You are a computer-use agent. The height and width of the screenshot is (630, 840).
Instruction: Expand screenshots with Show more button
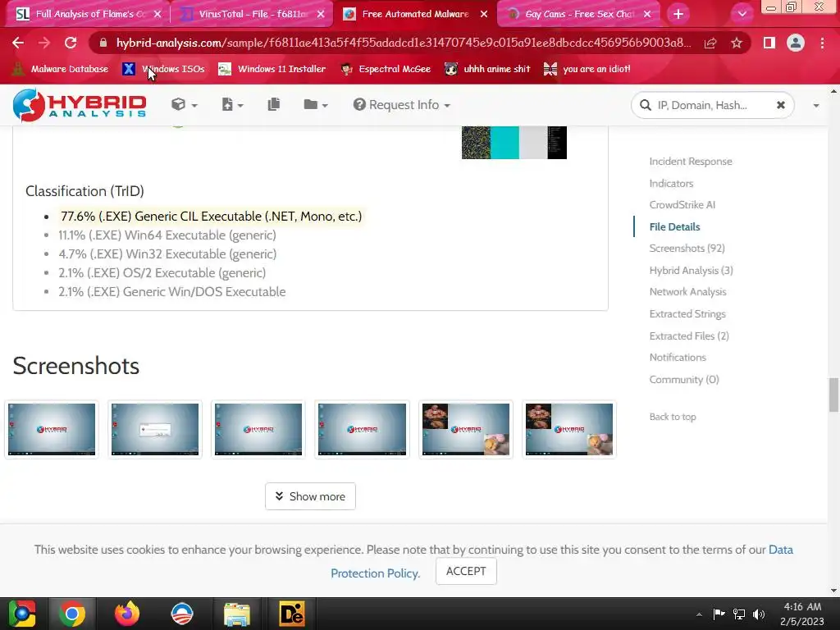coord(310,496)
